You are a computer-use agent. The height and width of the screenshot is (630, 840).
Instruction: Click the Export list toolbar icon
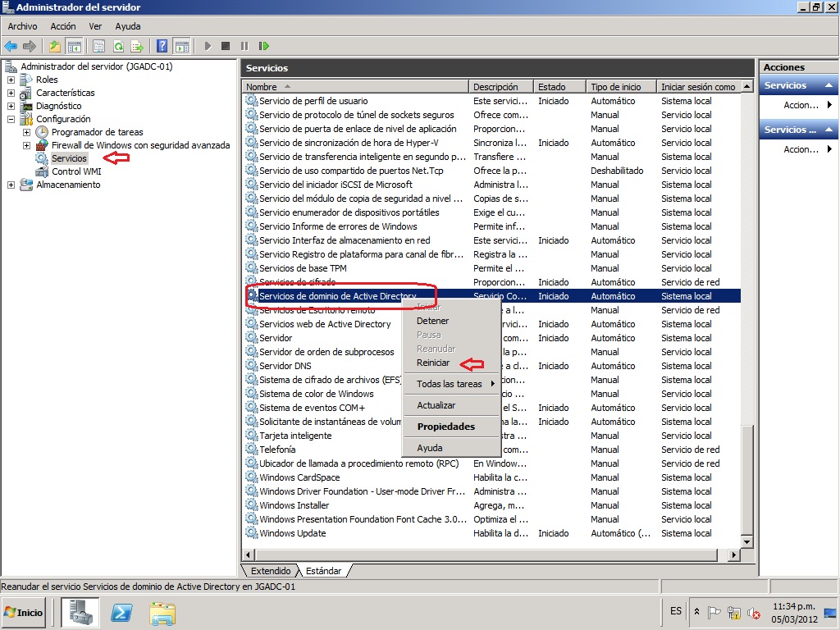coord(137,46)
